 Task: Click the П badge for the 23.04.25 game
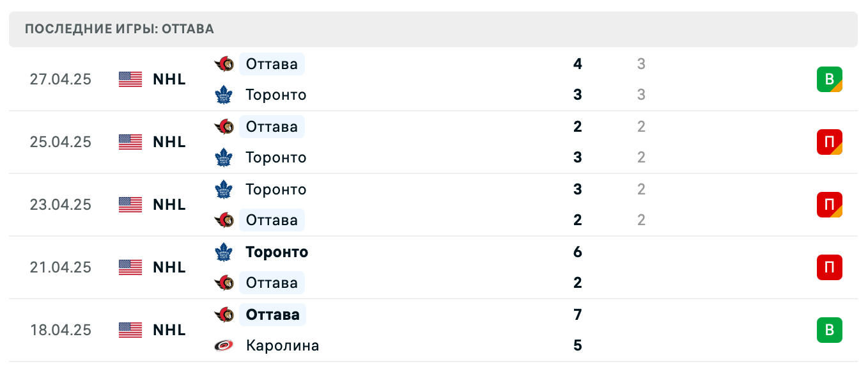coord(830,204)
